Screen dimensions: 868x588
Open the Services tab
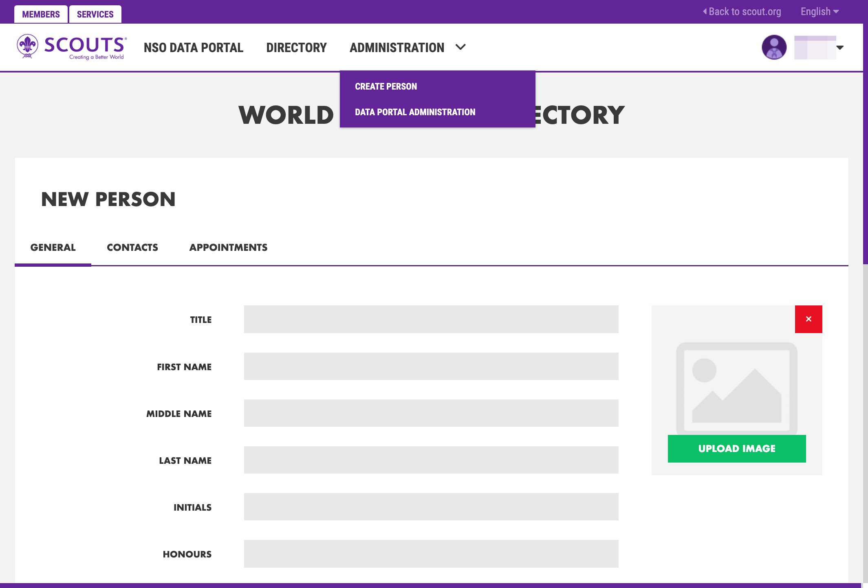95,14
